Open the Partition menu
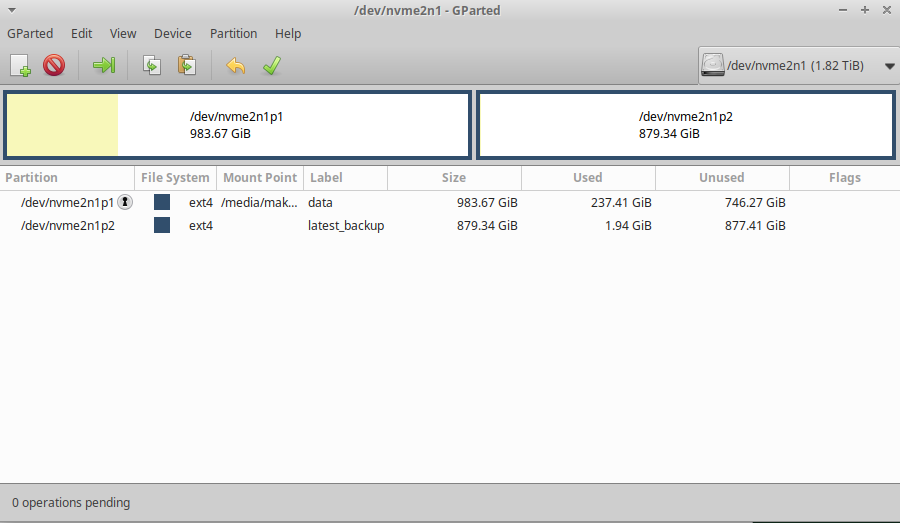Viewport: 900px width, 523px height. pyautogui.click(x=233, y=33)
